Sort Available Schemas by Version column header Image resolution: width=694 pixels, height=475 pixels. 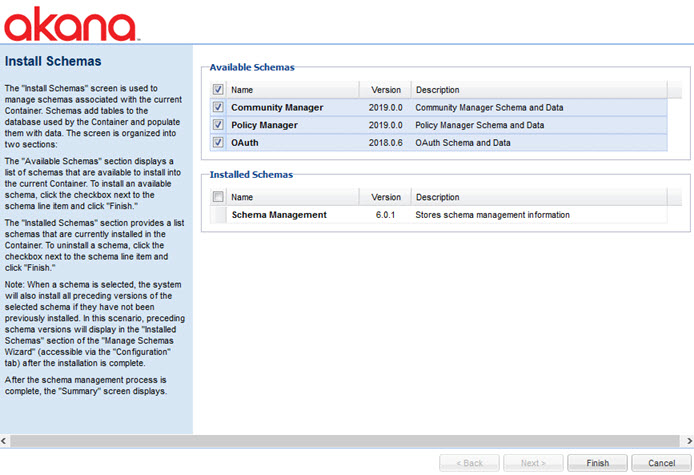pos(386,89)
